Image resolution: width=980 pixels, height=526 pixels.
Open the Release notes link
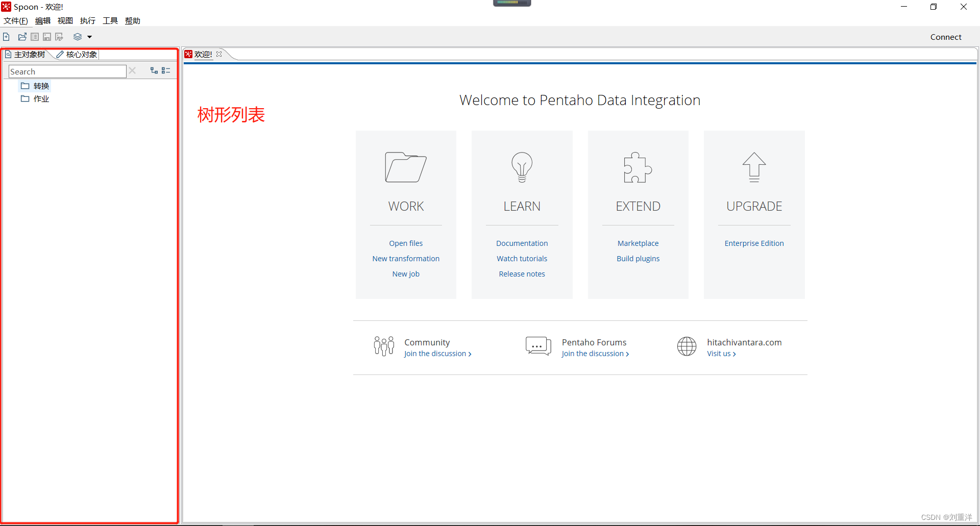click(x=522, y=274)
